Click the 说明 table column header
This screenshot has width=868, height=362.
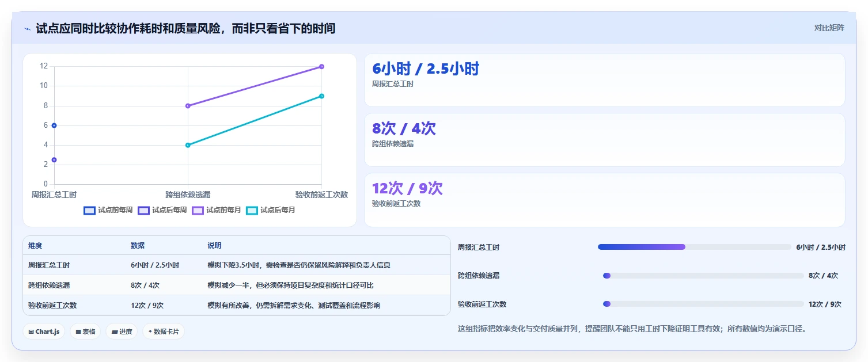214,246
